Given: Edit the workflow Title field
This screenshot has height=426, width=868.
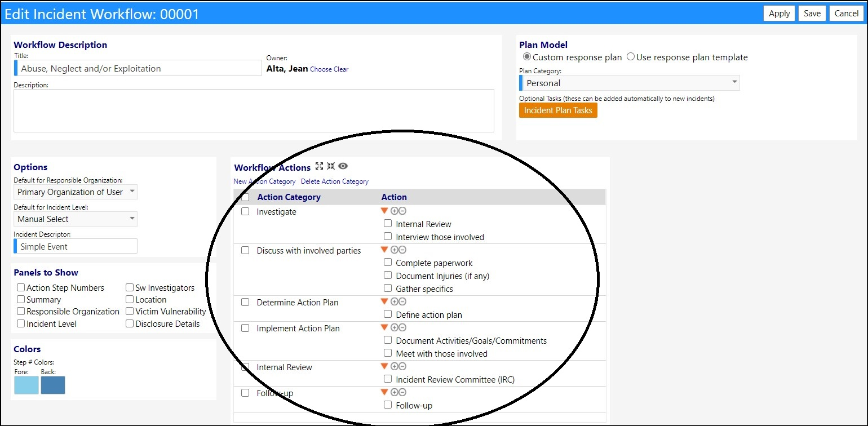Looking at the screenshot, I should [x=138, y=68].
